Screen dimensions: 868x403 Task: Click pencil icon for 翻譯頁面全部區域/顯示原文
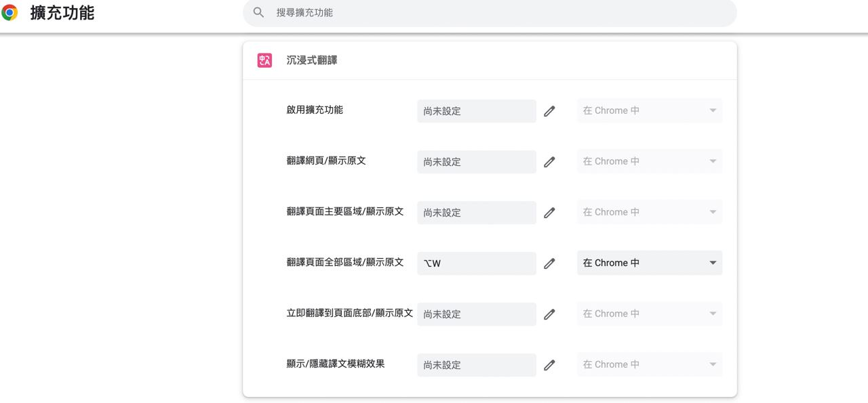click(x=549, y=263)
